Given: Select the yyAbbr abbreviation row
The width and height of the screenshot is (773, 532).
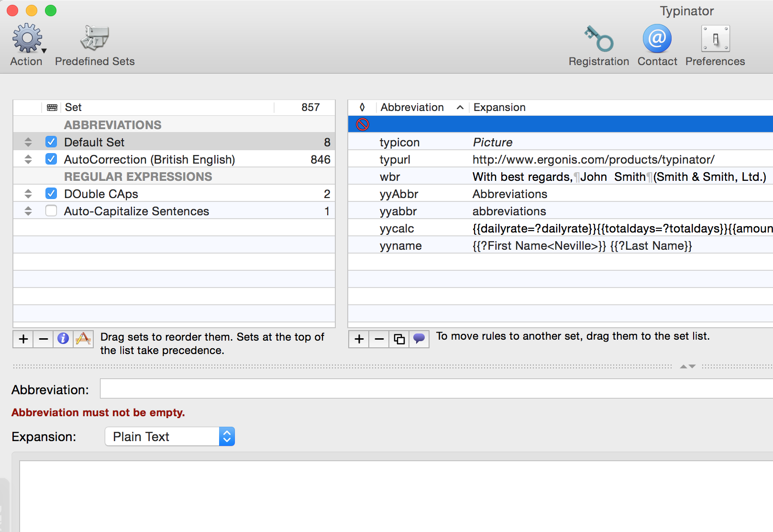Looking at the screenshot, I should 399,194.
